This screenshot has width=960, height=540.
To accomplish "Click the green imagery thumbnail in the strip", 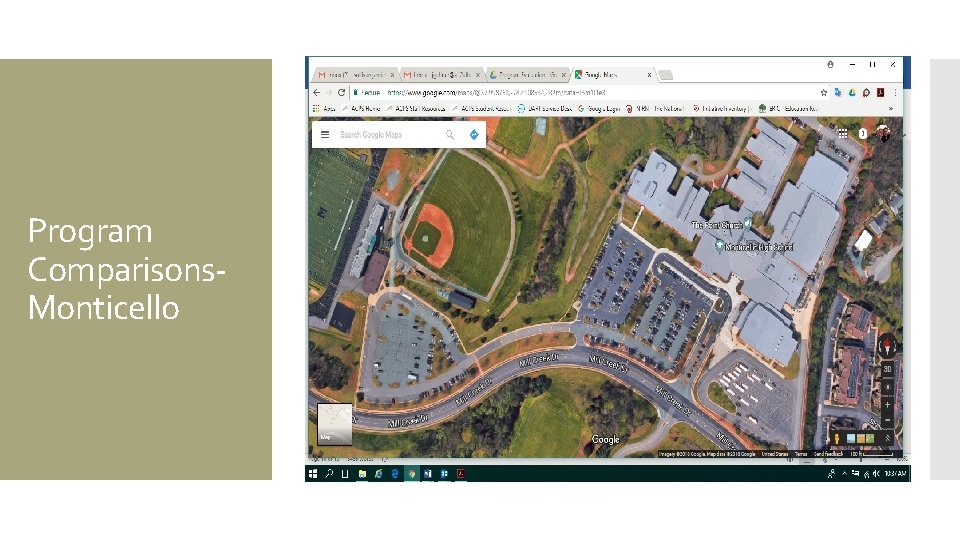I will click(x=870, y=438).
